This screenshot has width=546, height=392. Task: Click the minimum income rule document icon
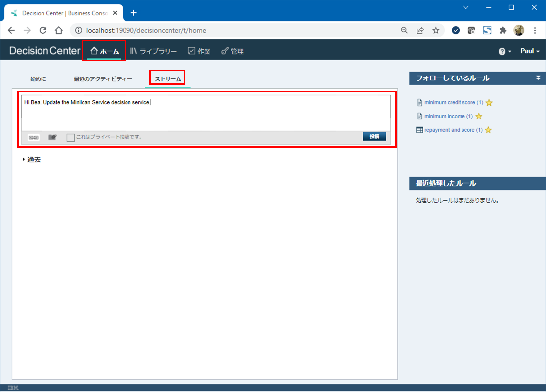coord(420,116)
